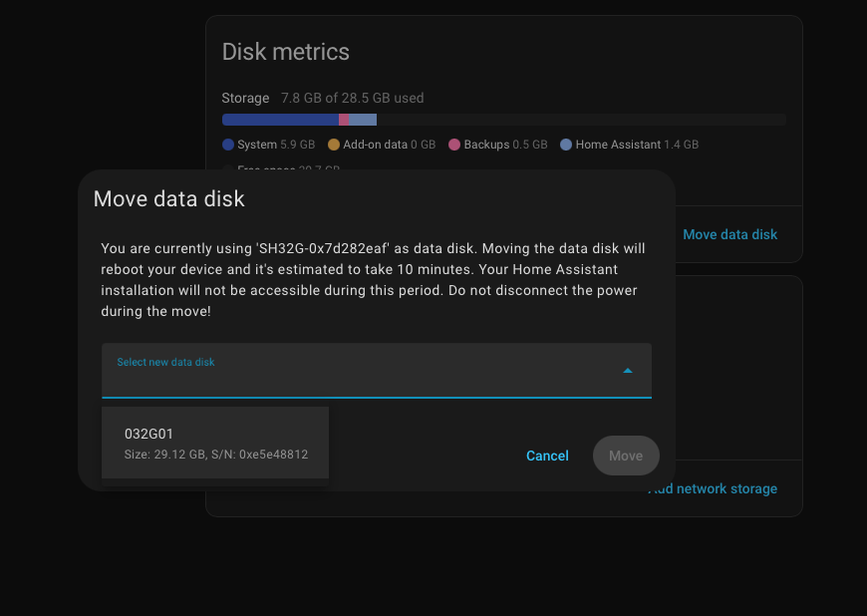Click the blue System legend dot
867x616 pixels.
pyautogui.click(x=228, y=145)
